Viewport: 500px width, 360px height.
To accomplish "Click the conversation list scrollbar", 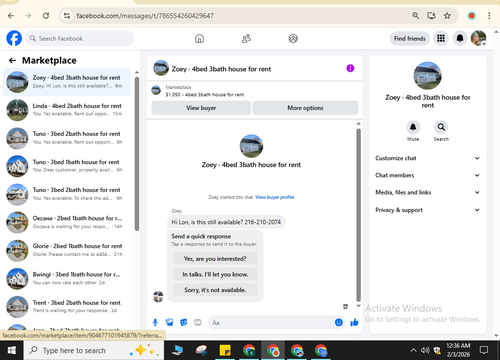I will [x=137, y=153].
